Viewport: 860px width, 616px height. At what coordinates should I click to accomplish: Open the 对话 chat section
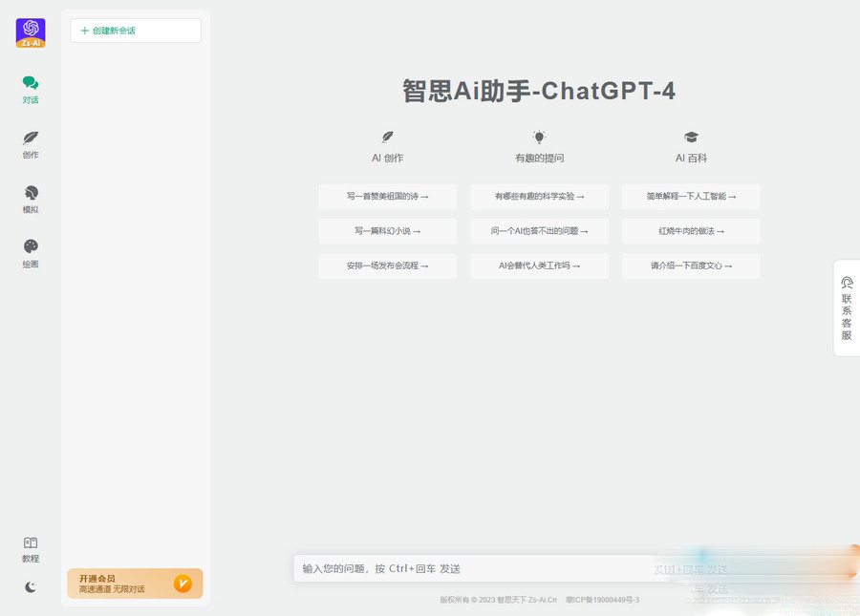click(x=31, y=90)
